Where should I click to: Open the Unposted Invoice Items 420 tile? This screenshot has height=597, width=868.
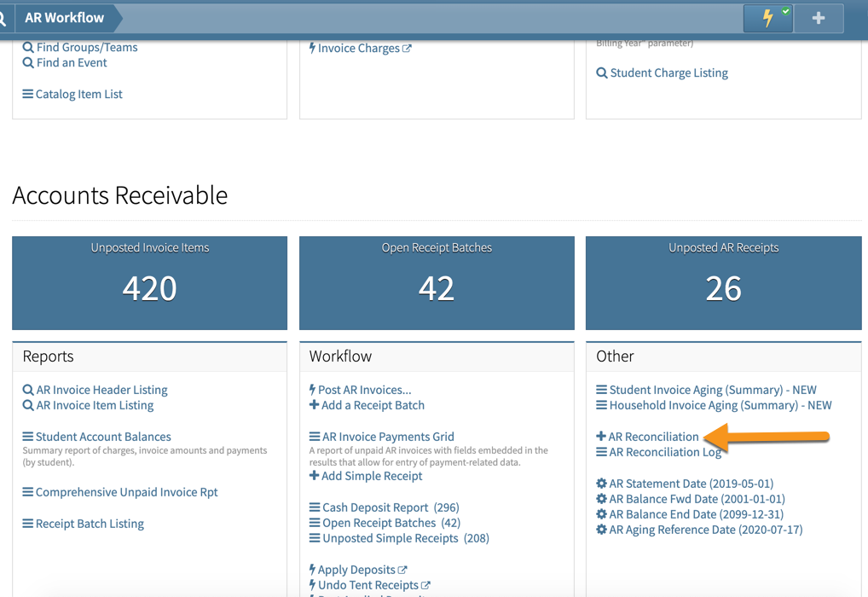pos(149,282)
